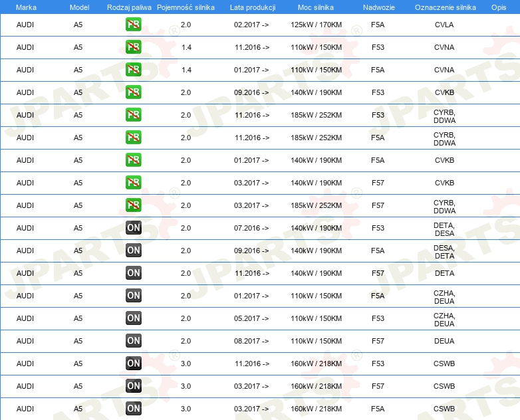Click CZHA, DEUA code in the F53 row

point(444,319)
